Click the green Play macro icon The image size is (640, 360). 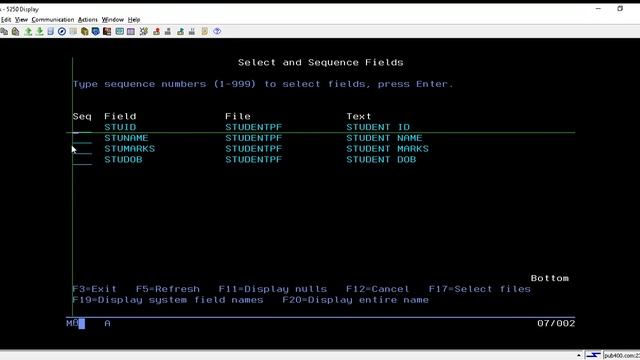pyautogui.click(x=180, y=31)
